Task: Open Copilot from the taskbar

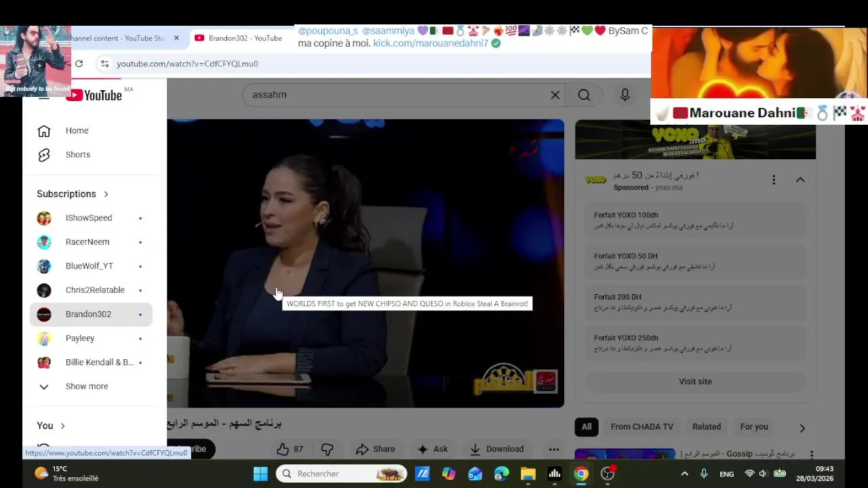Action: pos(449,474)
